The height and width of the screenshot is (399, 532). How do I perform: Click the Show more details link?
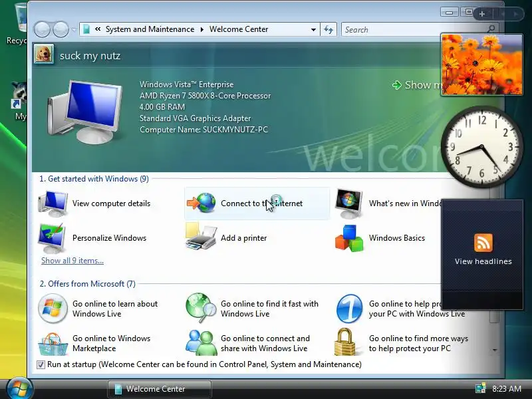417,85
